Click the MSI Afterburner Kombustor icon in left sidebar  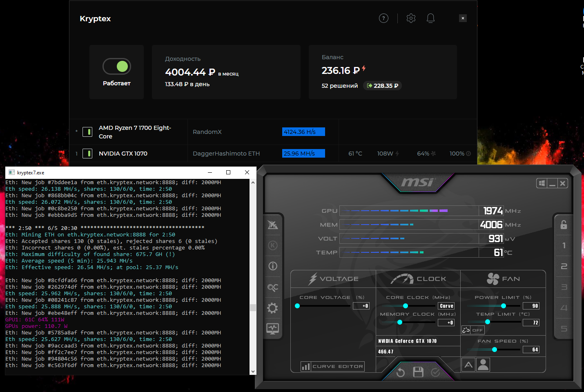273,225
